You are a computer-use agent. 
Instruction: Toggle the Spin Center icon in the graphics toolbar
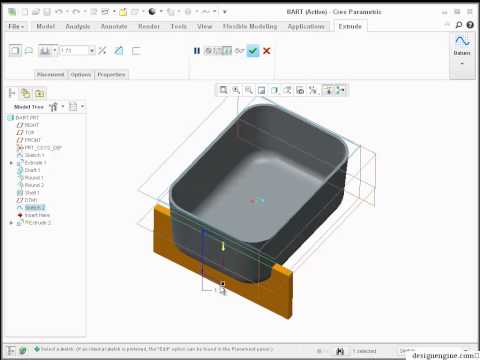tap(341, 90)
